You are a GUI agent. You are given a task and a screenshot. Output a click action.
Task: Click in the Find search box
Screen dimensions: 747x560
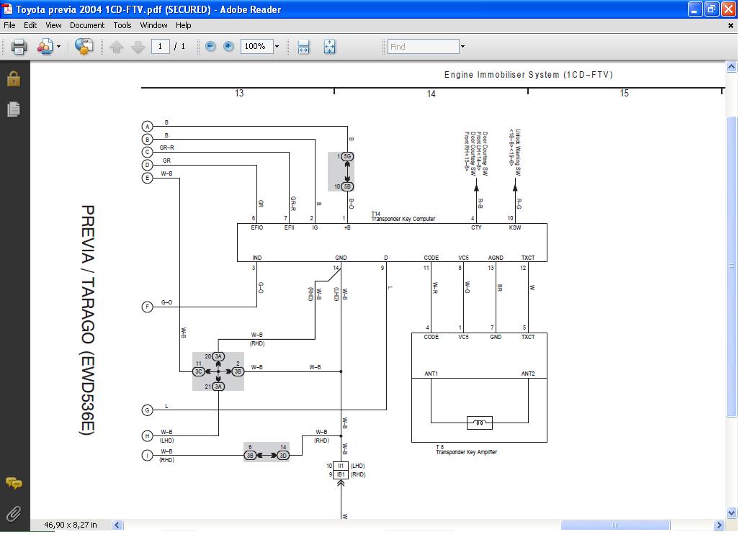point(423,47)
